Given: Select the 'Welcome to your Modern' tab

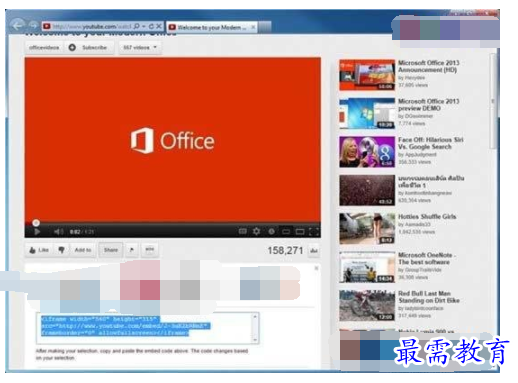Looking at the screenshot, I should (x=212, y=27).
